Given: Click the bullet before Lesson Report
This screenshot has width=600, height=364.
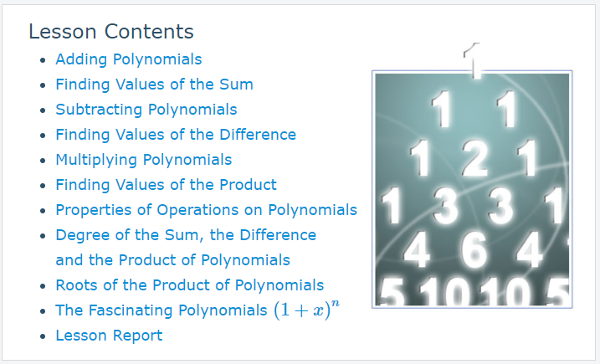Looking at the screenshot, I should pyautogui.click(x=43, y=336).
